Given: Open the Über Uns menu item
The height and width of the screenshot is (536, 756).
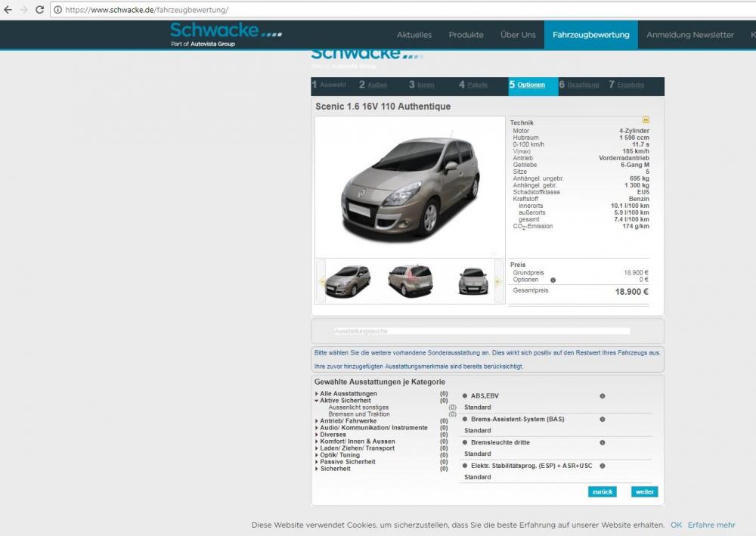Looking at the screenshot, I should tap(518, 35).
